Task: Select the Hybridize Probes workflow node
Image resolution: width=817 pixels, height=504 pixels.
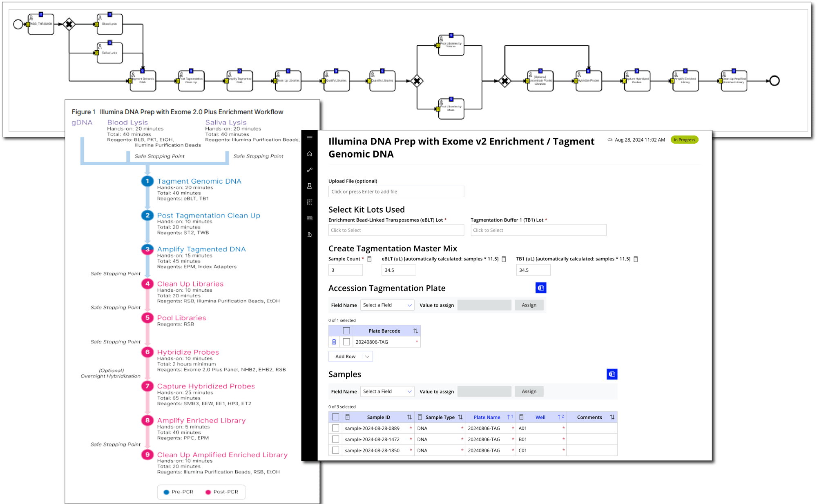Action: click(589, 81)
